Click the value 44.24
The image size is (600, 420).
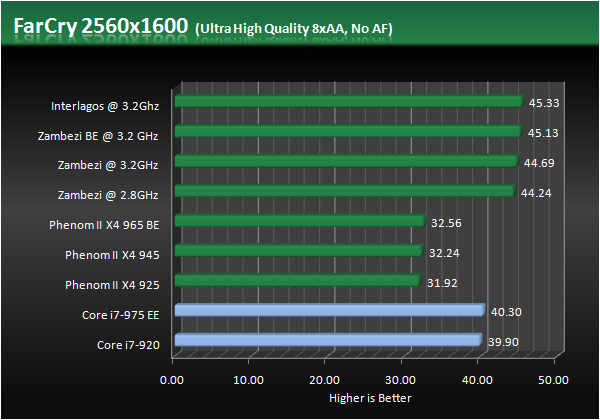tap(536, 193)
